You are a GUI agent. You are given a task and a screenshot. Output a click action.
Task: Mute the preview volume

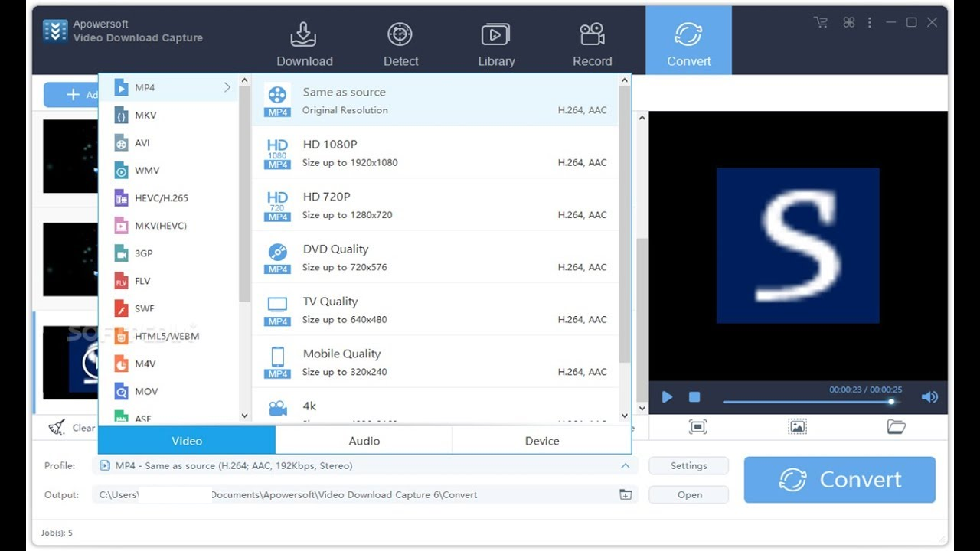tap(929, 396)
